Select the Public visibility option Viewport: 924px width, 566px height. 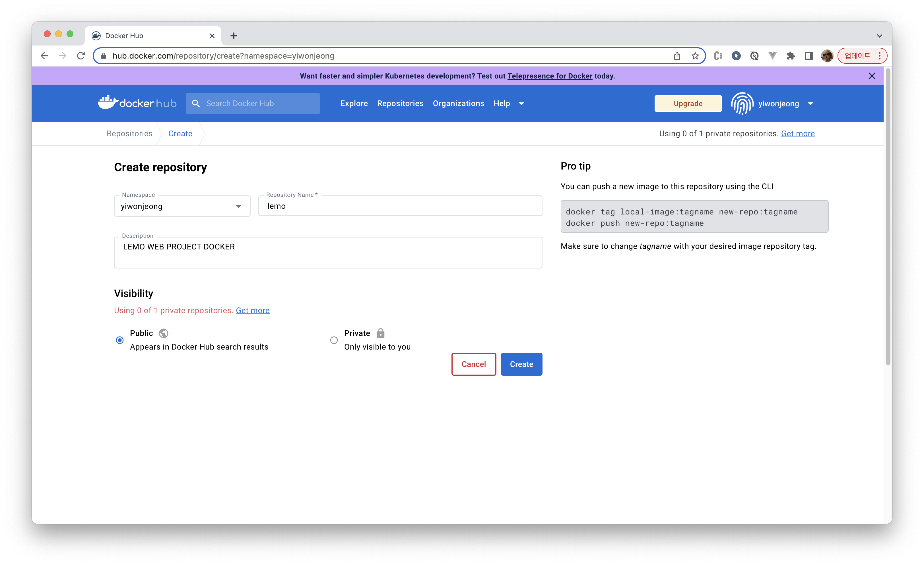(119, 340)
